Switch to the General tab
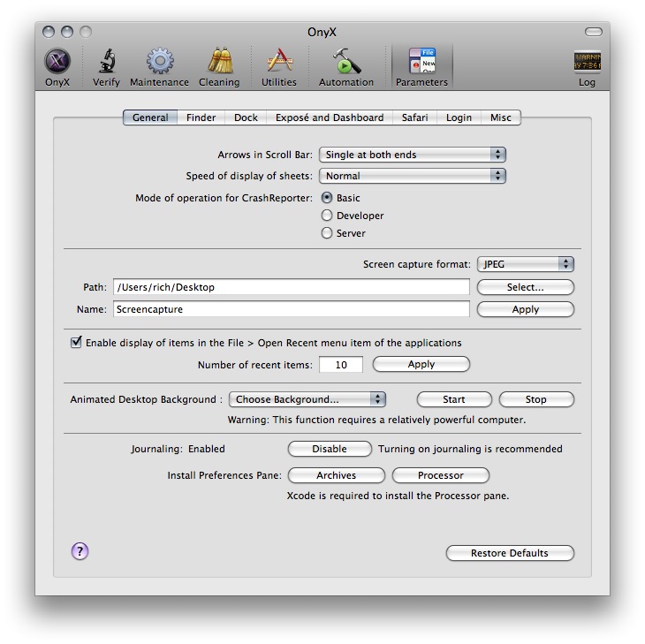The height and width of the screenshot is (644, 645). click(150, 117)
